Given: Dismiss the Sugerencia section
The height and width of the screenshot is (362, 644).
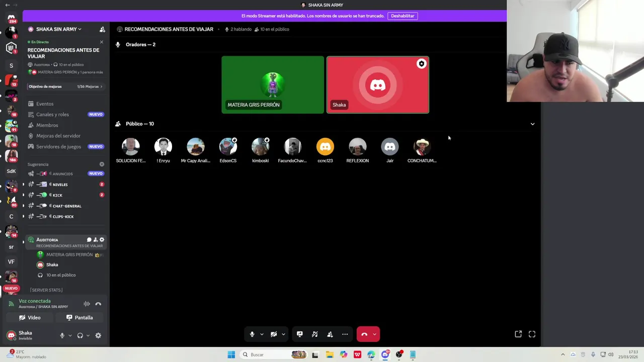Looking at the screenshot, I should pyautogui.click(x=102, y=164).
